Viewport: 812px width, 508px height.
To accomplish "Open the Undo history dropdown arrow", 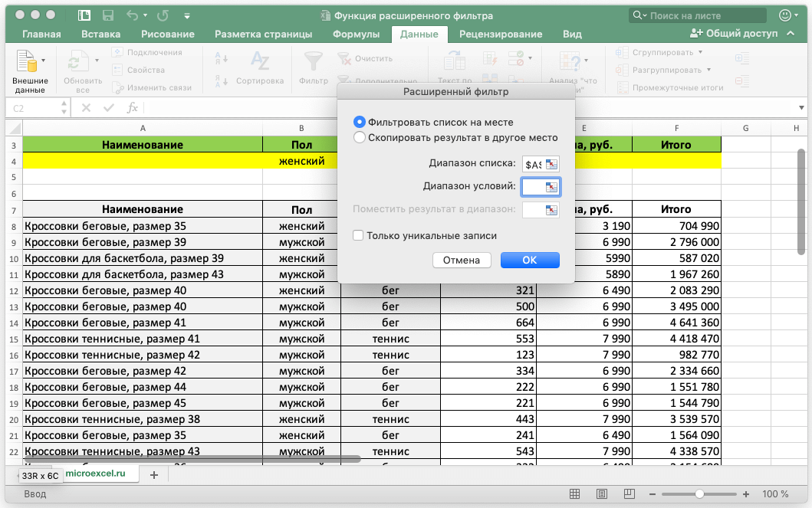I will coord(145,15).
